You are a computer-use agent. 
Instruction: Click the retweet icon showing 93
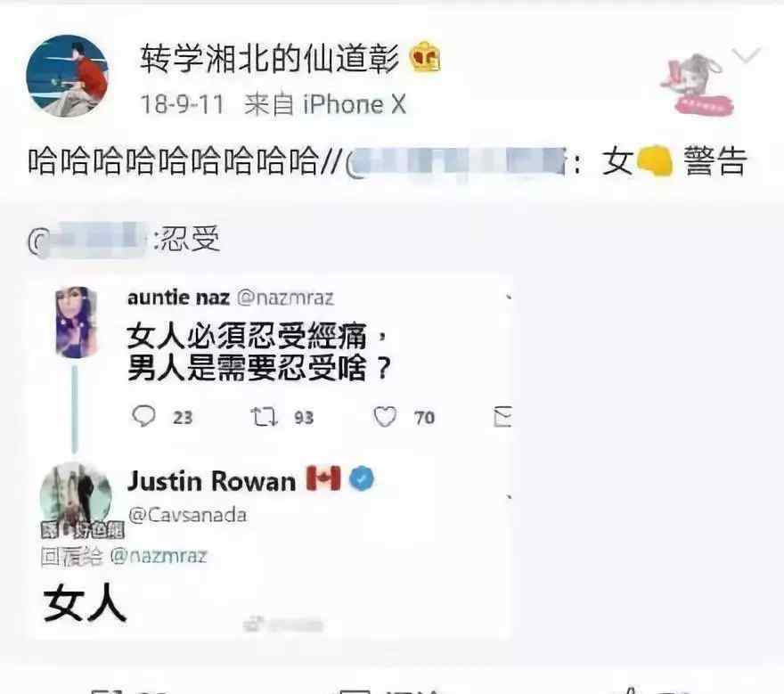(264, 417)
